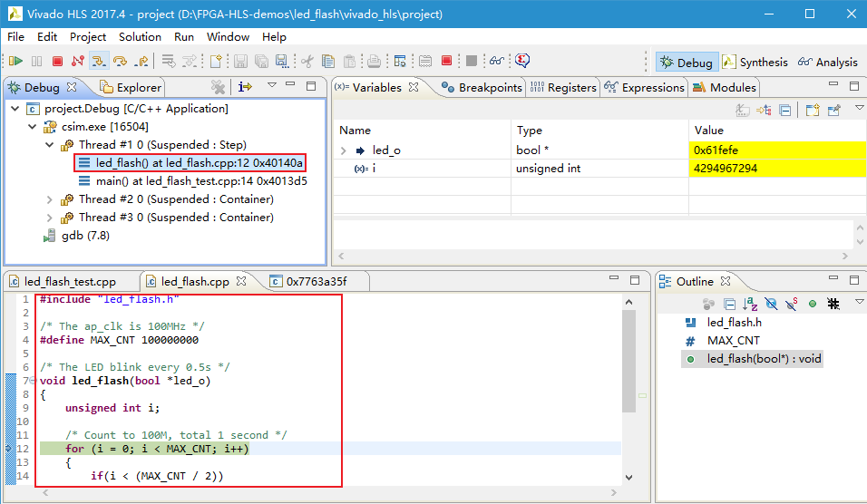This screenshot has width=867, height=504.
Task: Click the Disconnect toolbar icon
Action: [x=78, y=62]
